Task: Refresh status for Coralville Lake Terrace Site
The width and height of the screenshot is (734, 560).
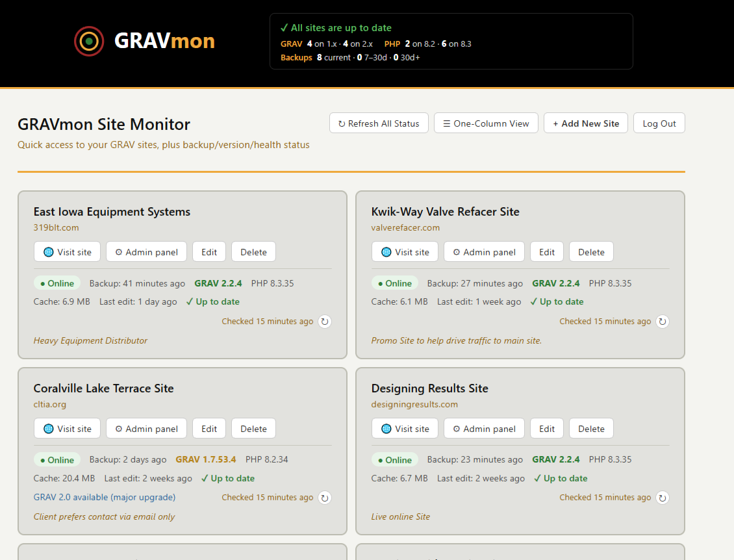Action: pos(325,498)
